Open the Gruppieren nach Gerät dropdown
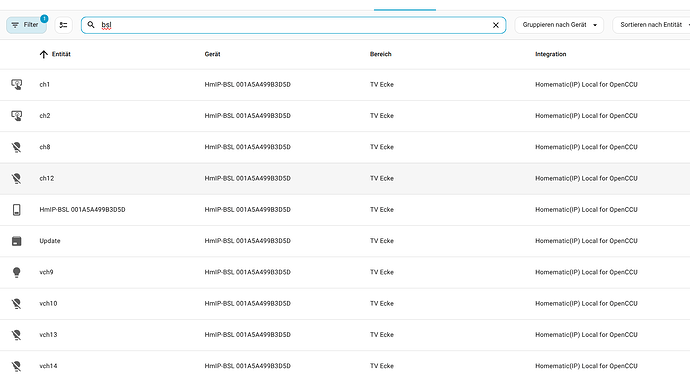Viewport: 690px width, 378px height. [559, 25]
